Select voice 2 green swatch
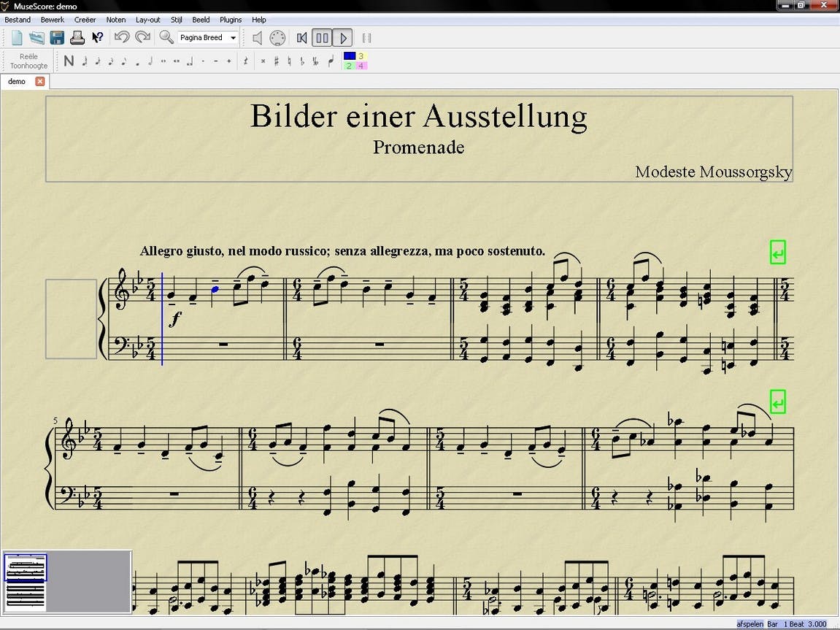The height and width of the screenshot is (630, 840). (x=350, y=66)
